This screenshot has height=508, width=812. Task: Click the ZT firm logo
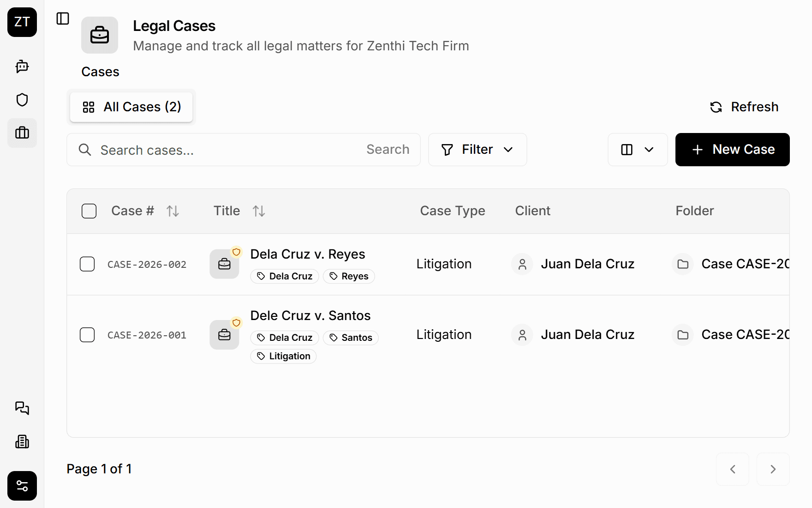click(22, 22)
